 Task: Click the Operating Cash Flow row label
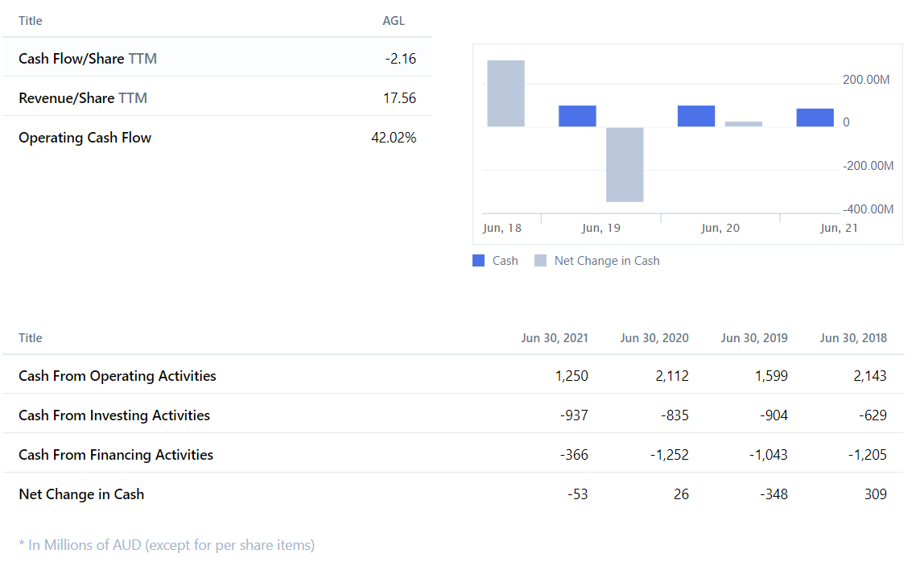pyautogui.click(x=85, y=138)
